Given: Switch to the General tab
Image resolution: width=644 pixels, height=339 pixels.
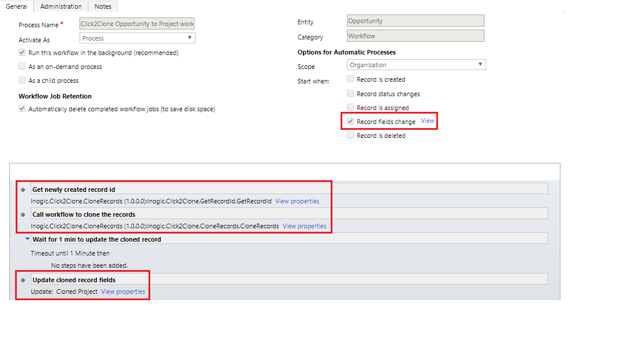Looking at the screenshot, I should pos(16,6).
